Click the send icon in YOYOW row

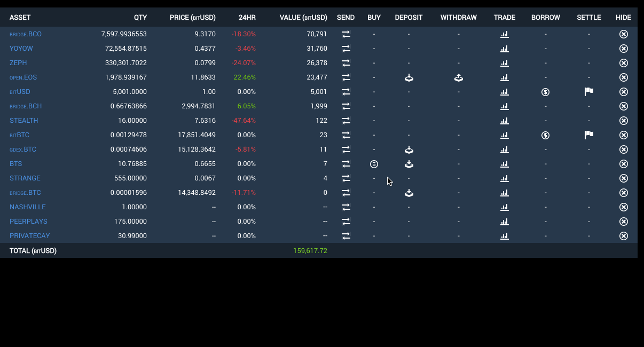(x=346, y=49)
